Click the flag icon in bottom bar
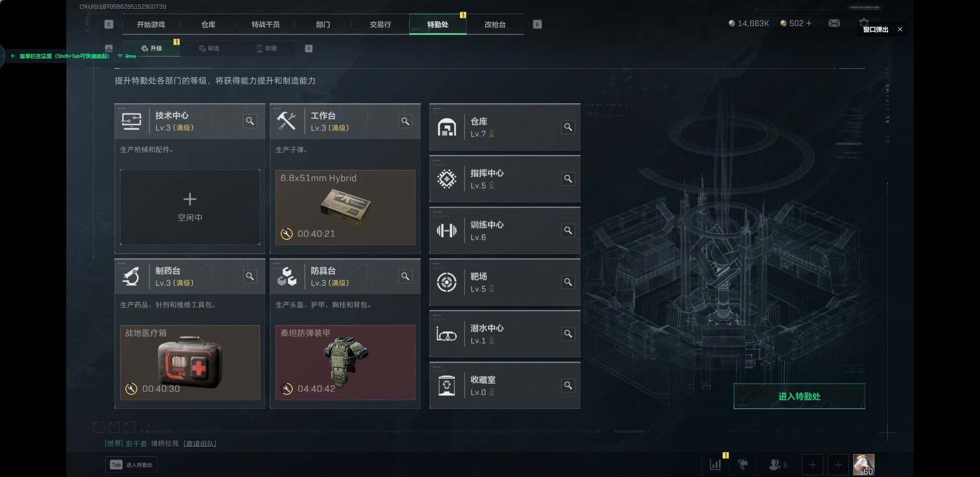This screenshot has width=980, height=477. coord(743,464)
